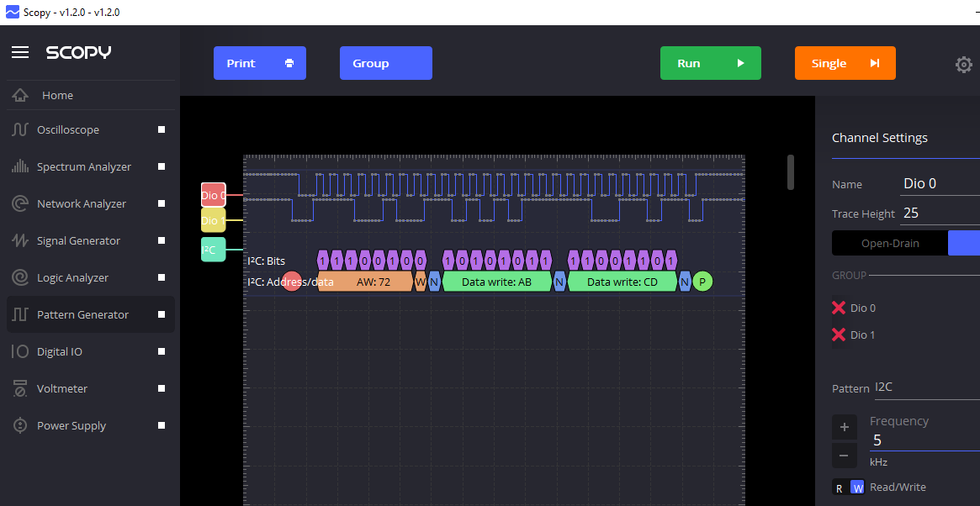The height and width of the screenshot is (506, 980).
Task: Open the Spectrum Analyzer instrument
Action: tap(90, 166)
